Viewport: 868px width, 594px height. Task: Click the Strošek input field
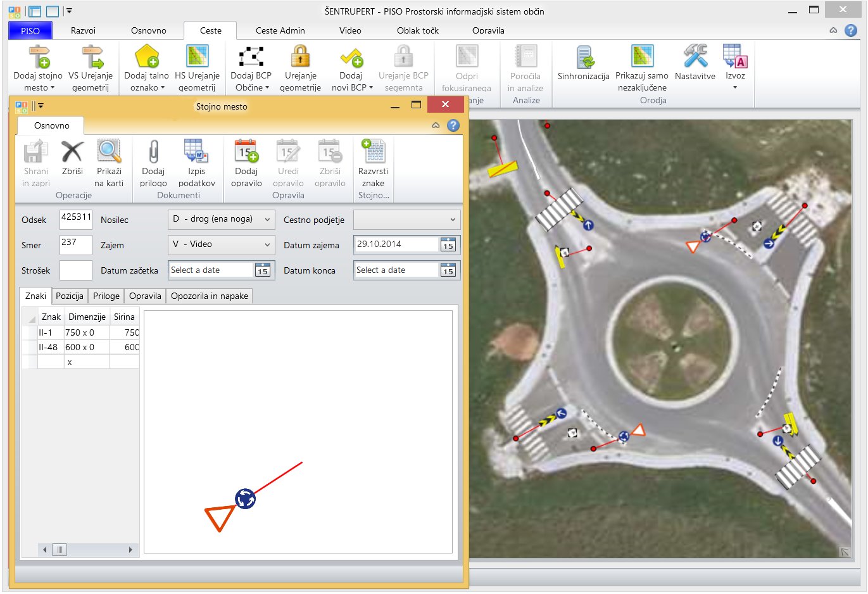pyautogui.click(x=75, y=270)
